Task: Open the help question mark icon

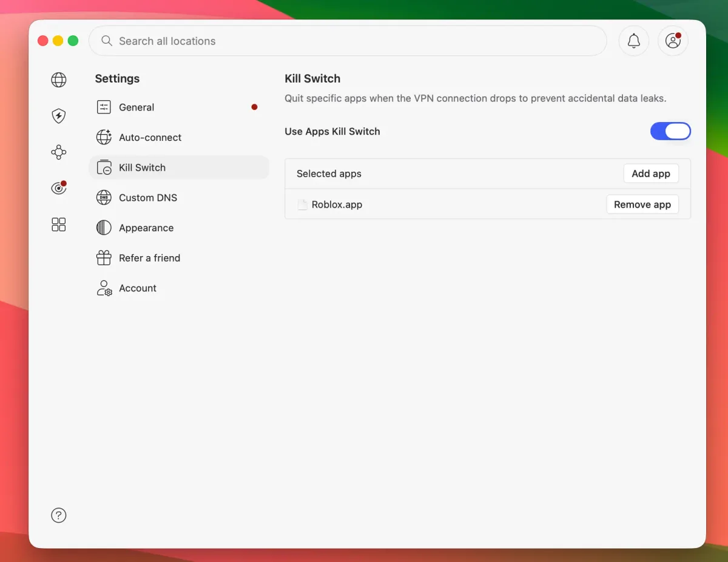Action: point(59,515)
